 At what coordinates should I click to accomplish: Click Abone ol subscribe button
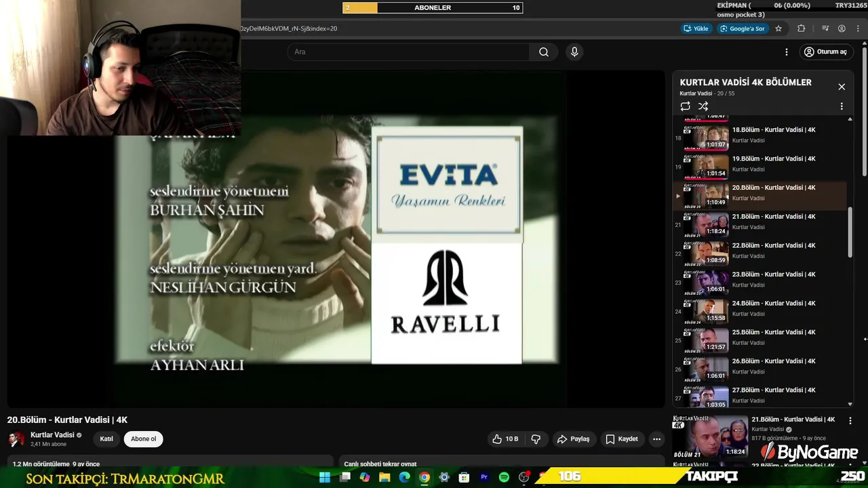coord(143,439)
